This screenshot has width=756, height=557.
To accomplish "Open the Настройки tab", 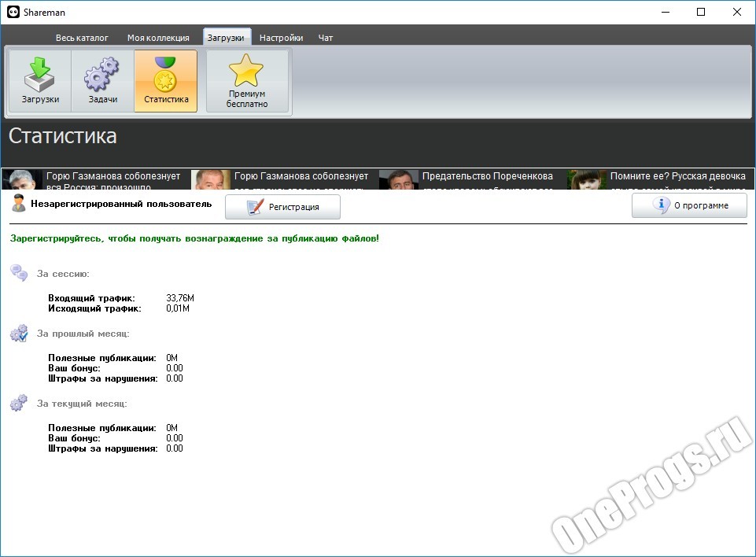I will pos(281,38).
